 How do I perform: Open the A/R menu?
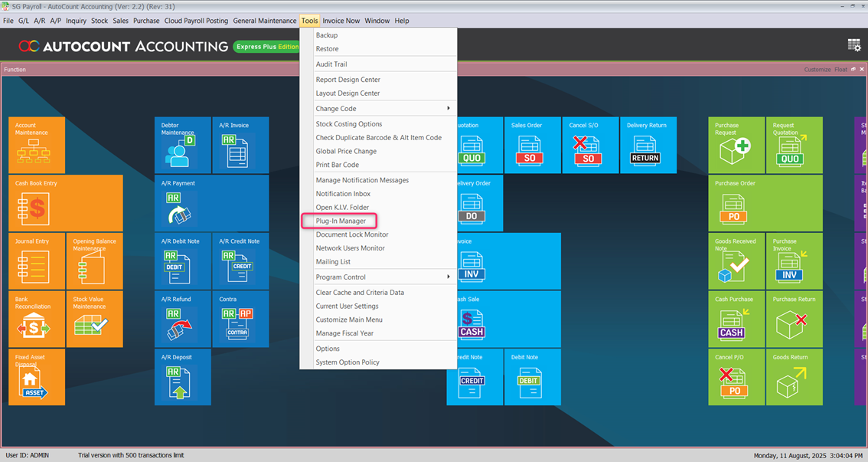(x=39, y=21)
